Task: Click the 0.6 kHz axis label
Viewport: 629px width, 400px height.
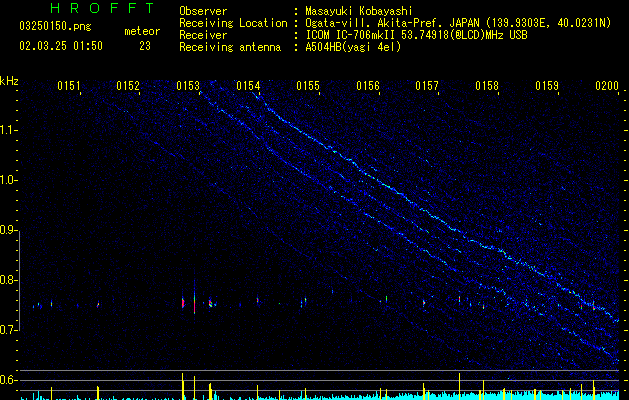Action: pos(9,380)
